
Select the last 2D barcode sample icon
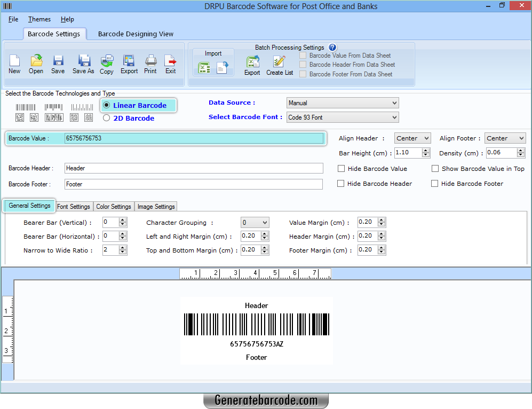pos(89,117)
